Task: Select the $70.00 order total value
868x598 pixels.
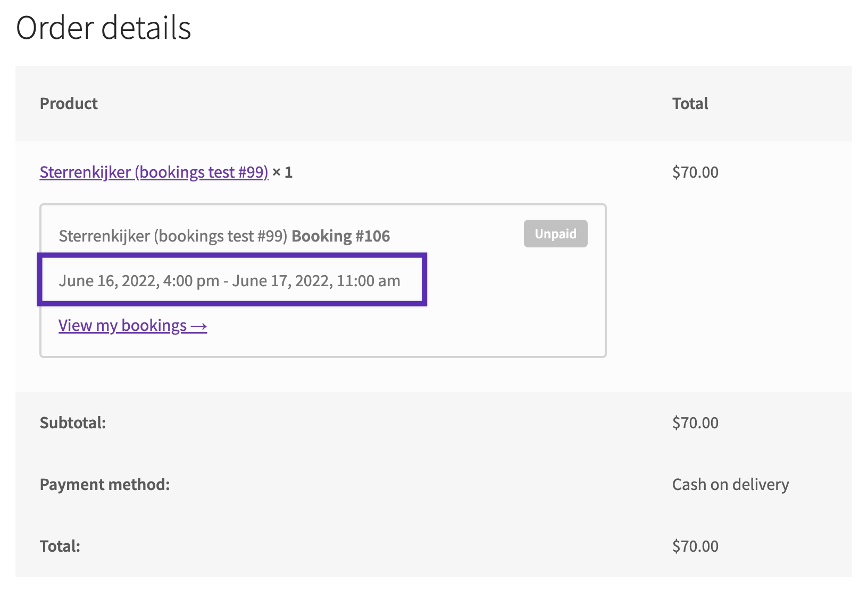Action: point(695,546)
